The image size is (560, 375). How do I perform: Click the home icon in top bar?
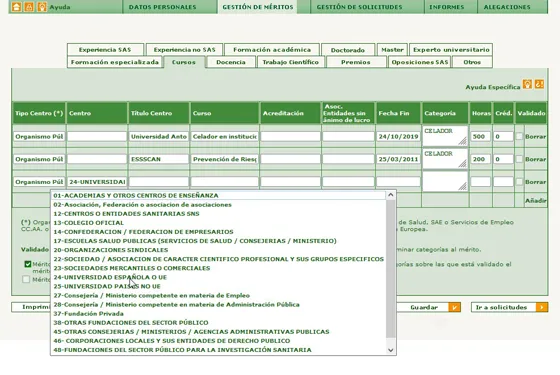pos(16,7)
